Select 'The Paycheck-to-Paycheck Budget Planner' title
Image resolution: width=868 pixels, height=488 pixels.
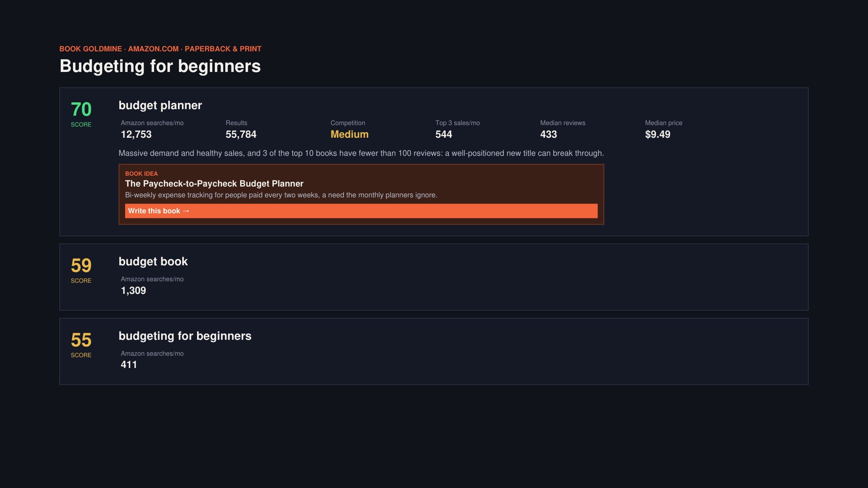[214, 184]
